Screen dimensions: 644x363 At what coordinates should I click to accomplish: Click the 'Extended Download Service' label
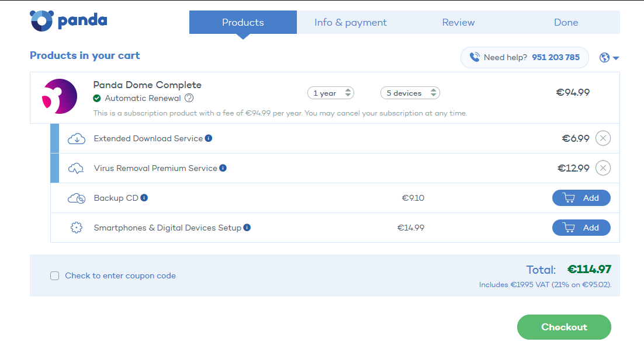(x=148, y=138)
